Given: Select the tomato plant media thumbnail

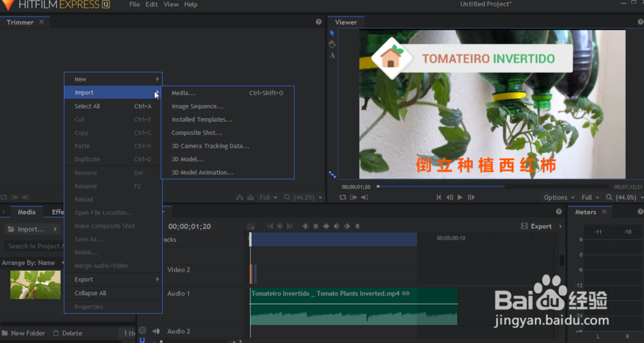Looking at the screenshot, I should [35, 284].
